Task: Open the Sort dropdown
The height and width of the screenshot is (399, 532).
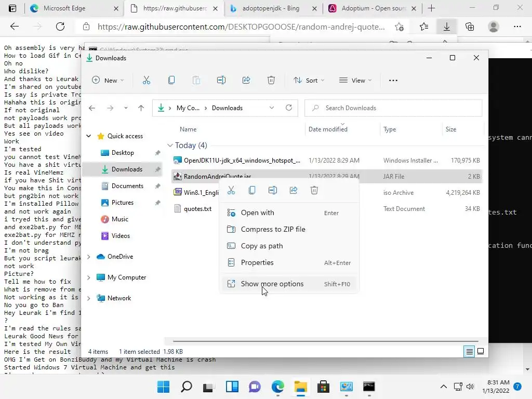Action: pos(309,81)
